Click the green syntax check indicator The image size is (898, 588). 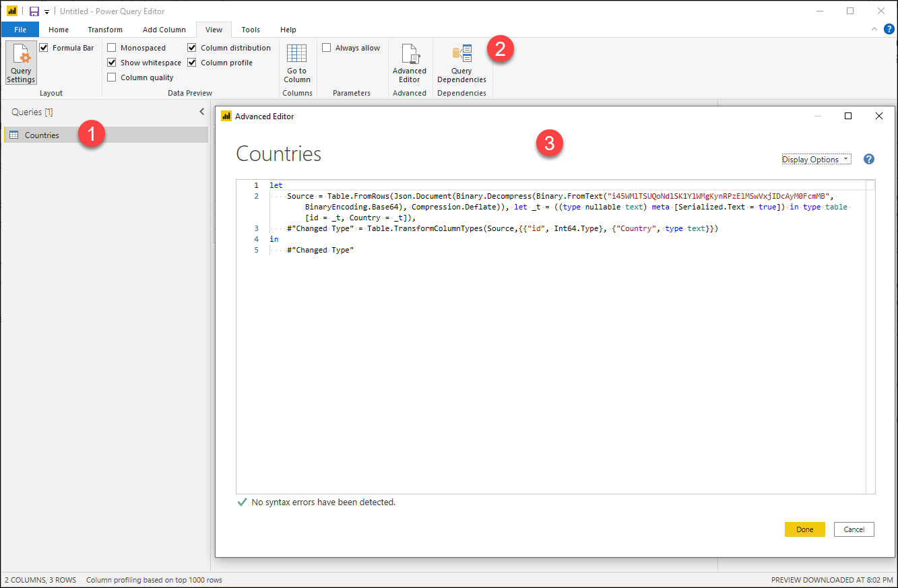point(242,502)
